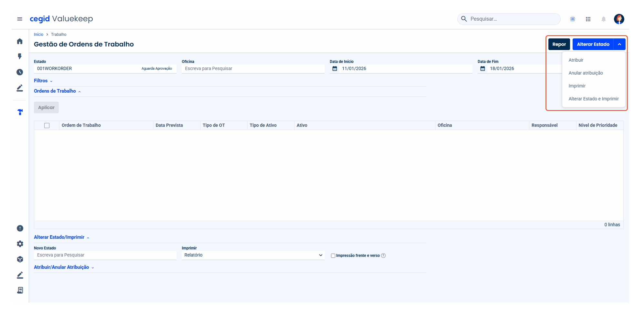Click the lightning bolt sidebar icon
This screenshot has width=644, height=313.
20,56
